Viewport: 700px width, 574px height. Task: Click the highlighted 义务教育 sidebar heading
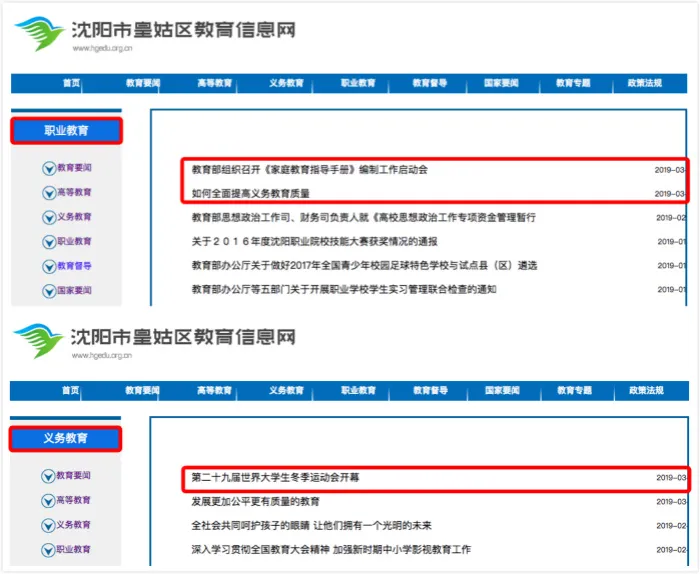point(66,438)
